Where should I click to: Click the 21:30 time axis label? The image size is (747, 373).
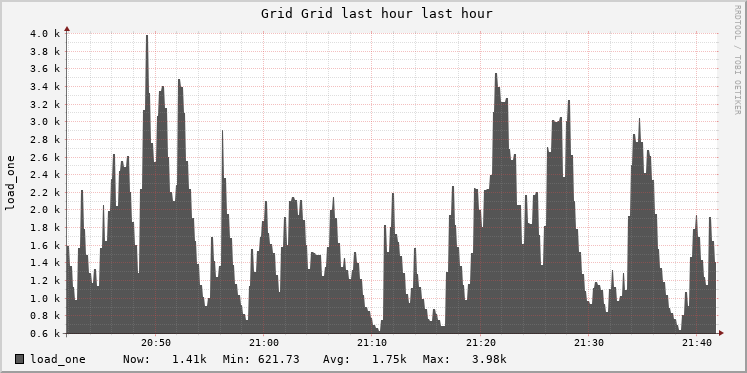pyautogui.click(x=589, y=343)
